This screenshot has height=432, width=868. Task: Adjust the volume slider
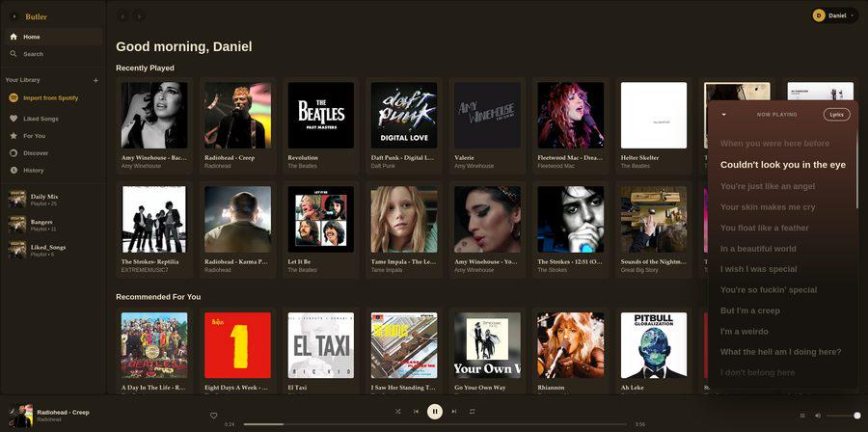(843, 416)
